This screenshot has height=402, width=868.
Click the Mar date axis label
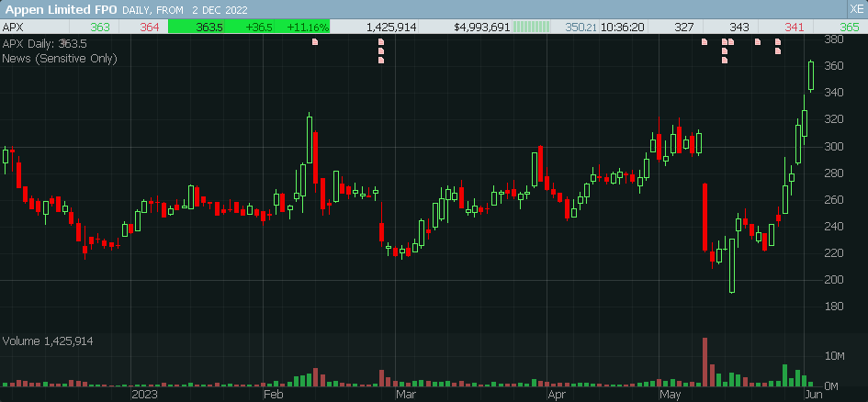[x=406, y=395]
